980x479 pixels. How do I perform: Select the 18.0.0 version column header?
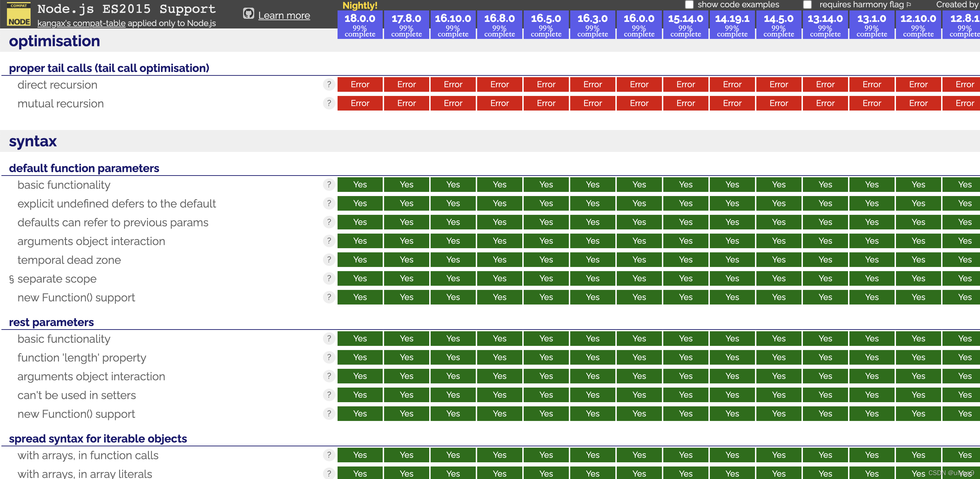tap(359, 24)
